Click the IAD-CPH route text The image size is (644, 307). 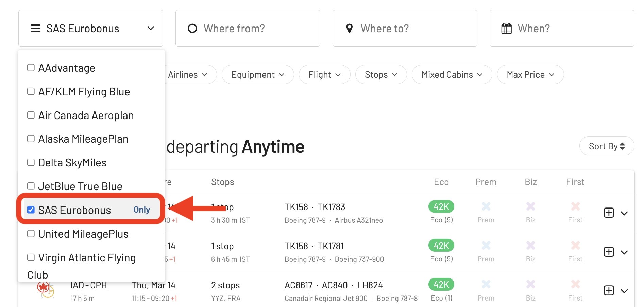tap(88, 285)
